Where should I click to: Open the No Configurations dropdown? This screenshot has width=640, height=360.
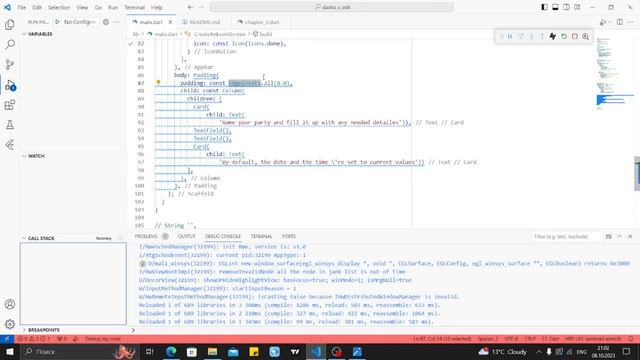[79, 22]
